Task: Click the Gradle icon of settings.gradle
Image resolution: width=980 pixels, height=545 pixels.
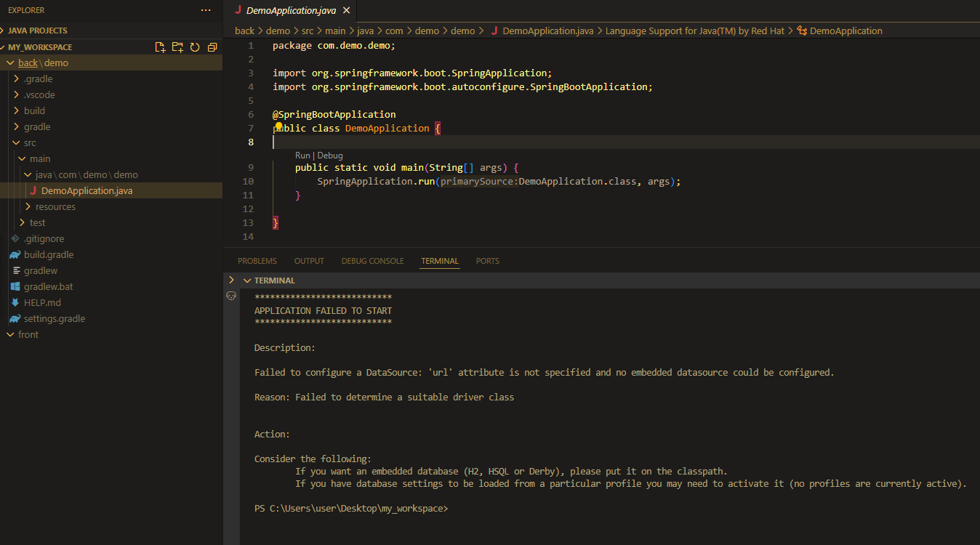Action: [x=15, y=319]
